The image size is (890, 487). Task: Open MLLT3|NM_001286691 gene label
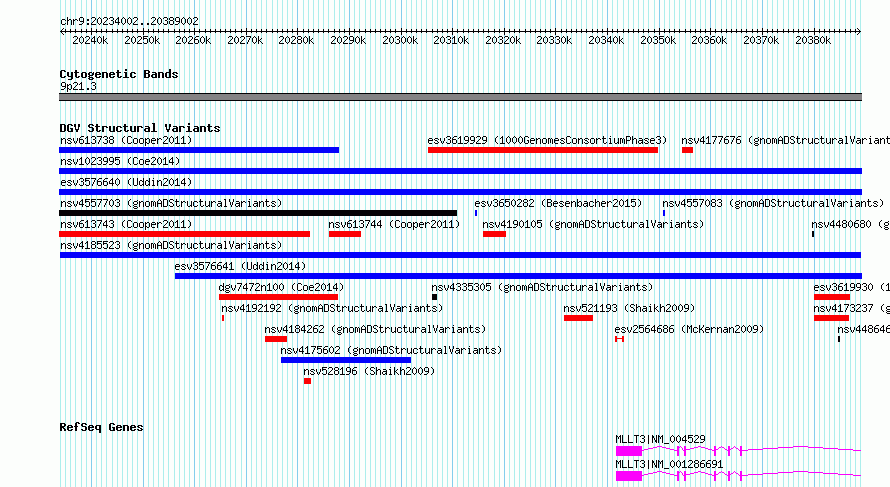click(x=670, y=464)
